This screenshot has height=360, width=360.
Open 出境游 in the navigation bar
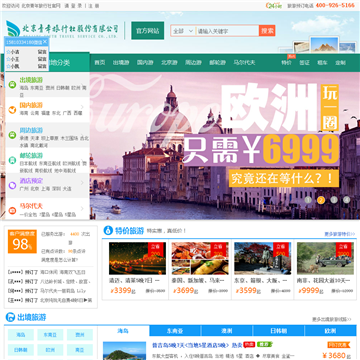coord(121,63)
